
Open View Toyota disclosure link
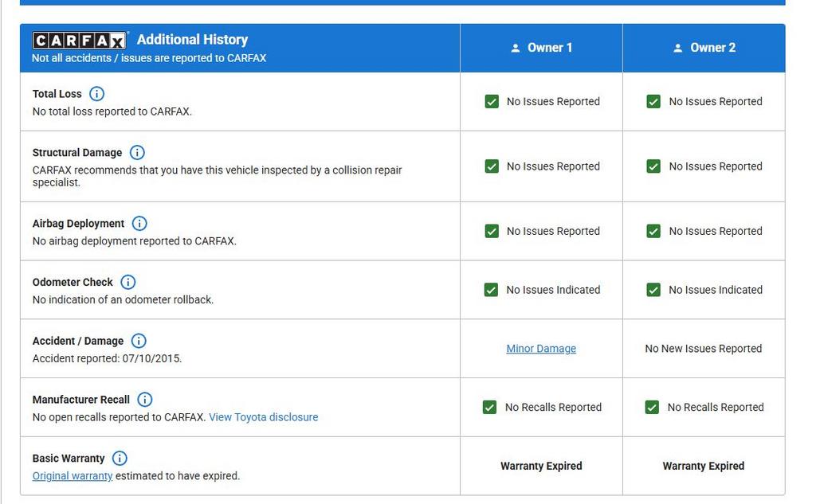(x=263, y=417)
